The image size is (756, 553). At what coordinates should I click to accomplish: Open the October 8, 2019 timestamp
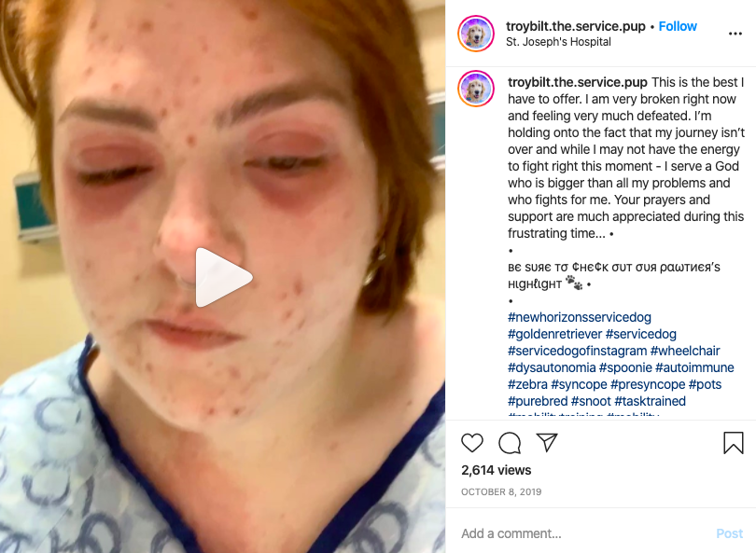(x=501, y=491)
